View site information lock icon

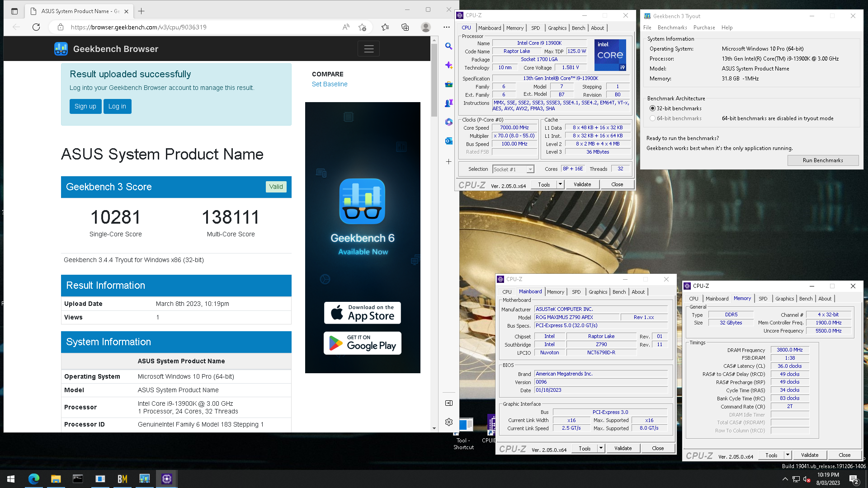[x=61, y=27]
